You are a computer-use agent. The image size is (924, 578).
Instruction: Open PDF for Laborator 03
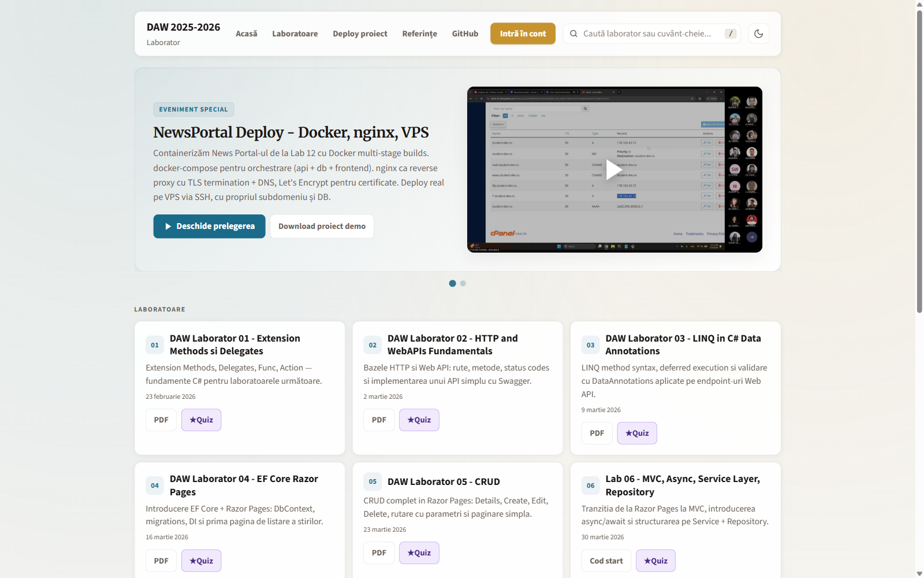pyautogui.click(x=597, y=433)
